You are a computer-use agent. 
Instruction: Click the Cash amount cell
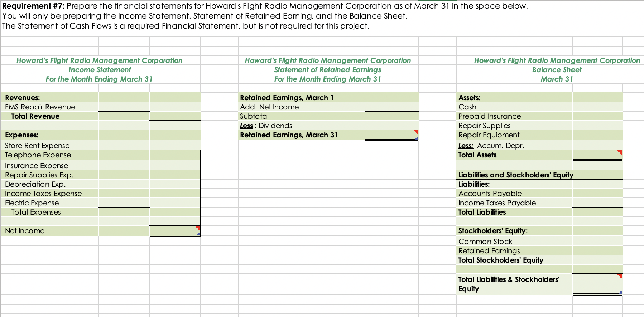pyautogui.click(x=597, y=107)
